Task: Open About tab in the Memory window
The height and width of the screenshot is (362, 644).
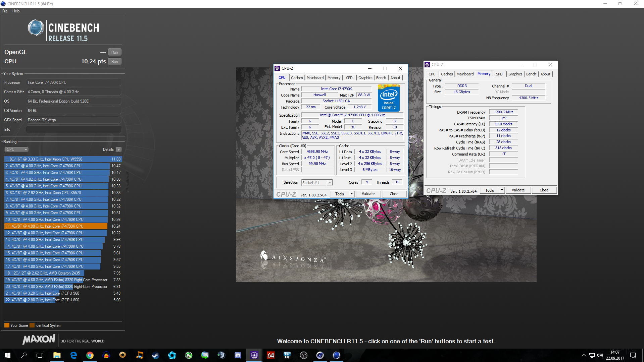Action: (545, 74)
